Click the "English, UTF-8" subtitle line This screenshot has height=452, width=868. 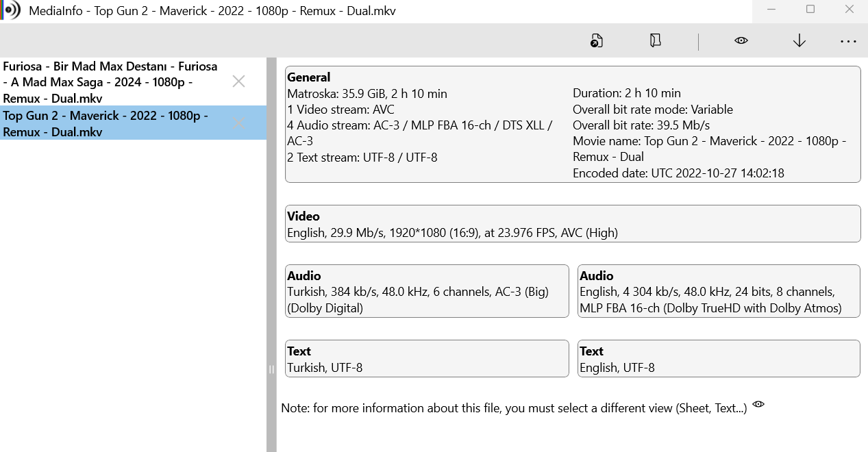coord(617,368)
